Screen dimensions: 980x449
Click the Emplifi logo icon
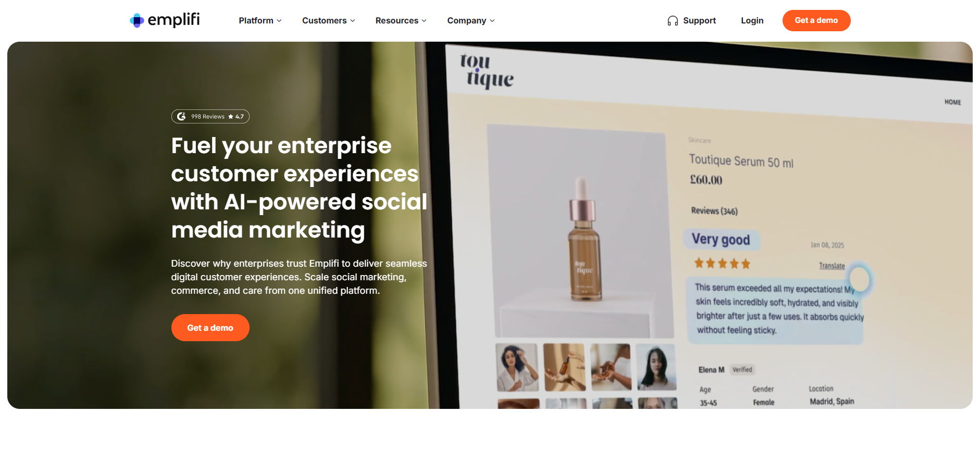(137, 20)
